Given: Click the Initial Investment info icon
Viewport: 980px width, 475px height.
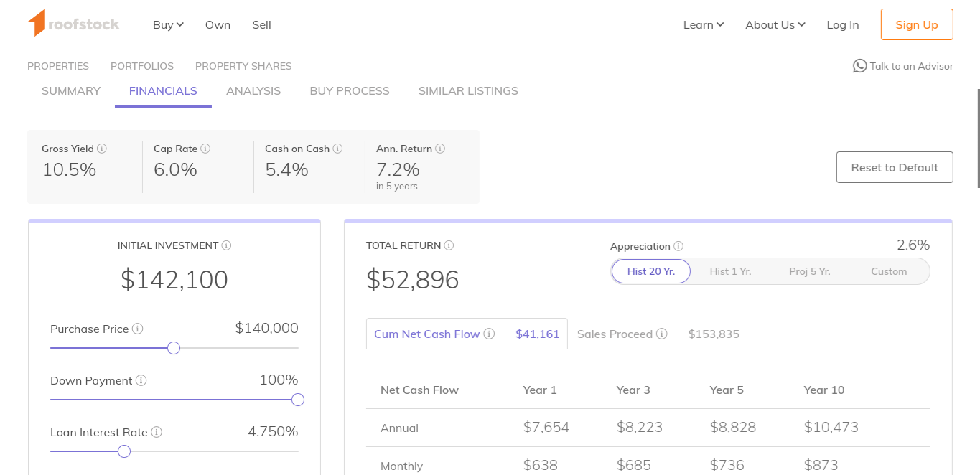Looking at the screenshot, I should (x=226, y=245).
